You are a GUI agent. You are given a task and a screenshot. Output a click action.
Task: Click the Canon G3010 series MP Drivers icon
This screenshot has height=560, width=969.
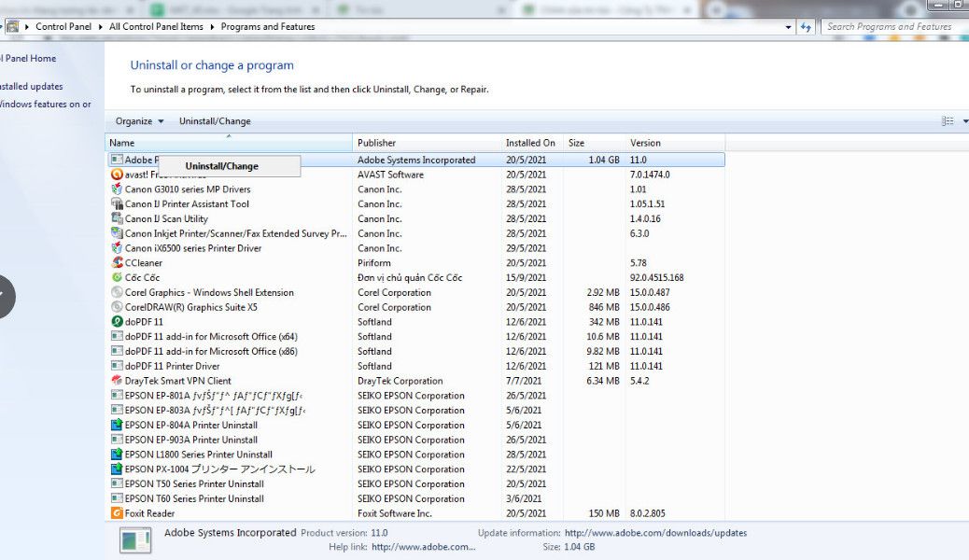tap(117, 189)
